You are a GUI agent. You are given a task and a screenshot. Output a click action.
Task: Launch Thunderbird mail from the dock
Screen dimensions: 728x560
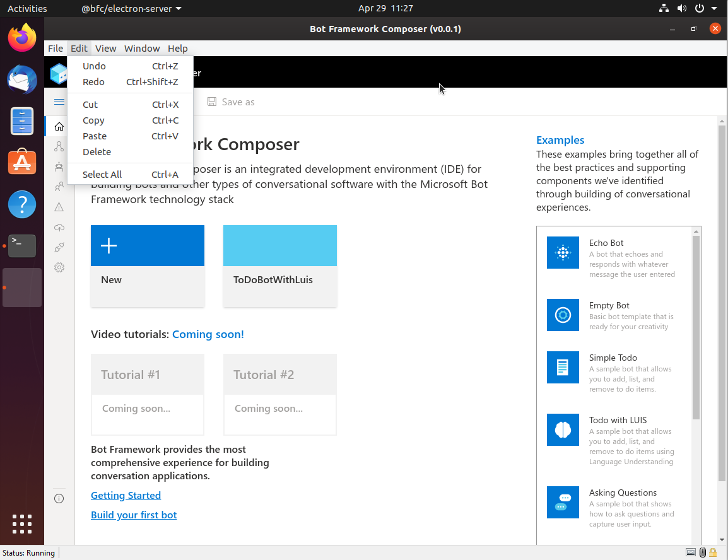tap(22, 79)
